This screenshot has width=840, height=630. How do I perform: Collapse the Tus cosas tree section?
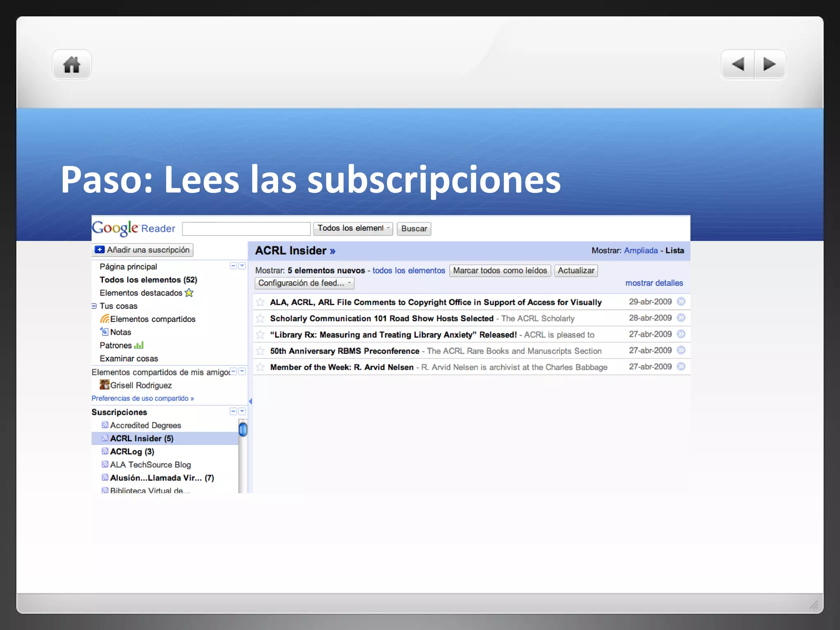coord(94,306)
